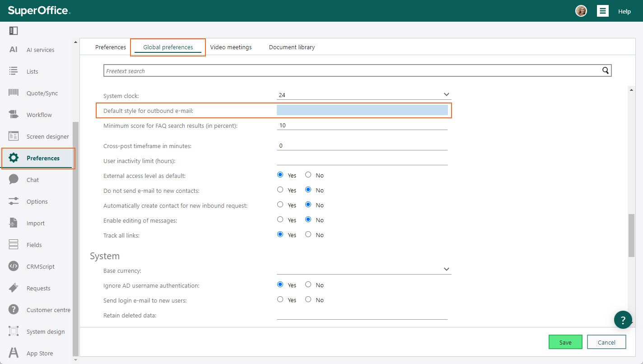Open Default style for outbound e-mail dropdown
This screenshot has height=364, width=643.
[x=362, y=110]
